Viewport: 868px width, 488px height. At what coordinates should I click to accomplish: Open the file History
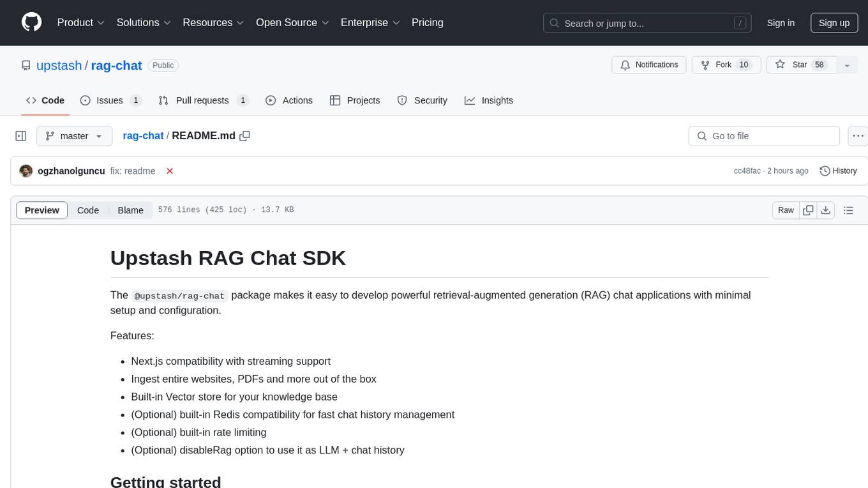[x=838, y=171]
